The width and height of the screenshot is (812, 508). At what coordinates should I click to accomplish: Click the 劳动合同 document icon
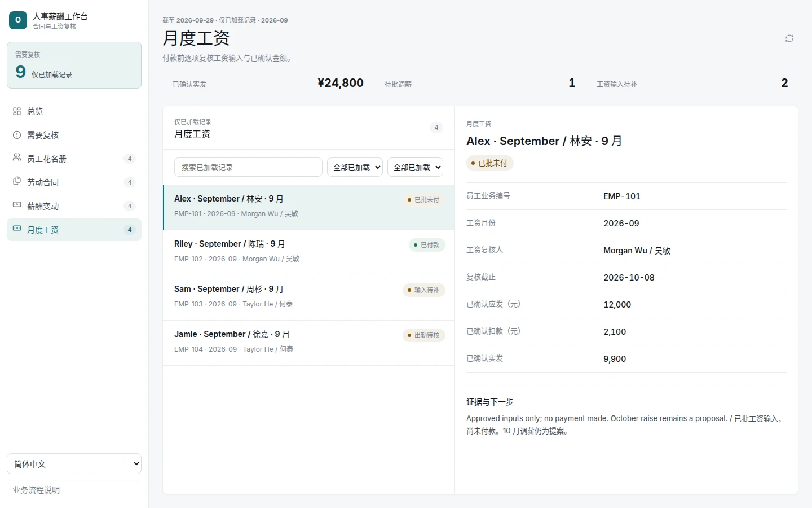coord(17,181)
